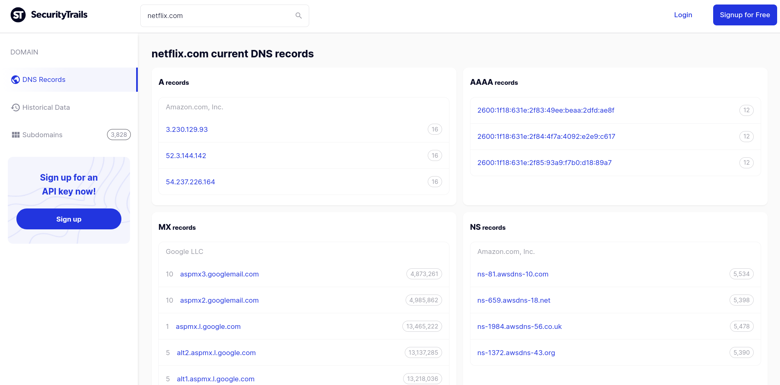This screenshot has height=385, width=780.
Task: Select the DNS Records sidebar item
Action: pyautogui.click(x=70, y=80)
